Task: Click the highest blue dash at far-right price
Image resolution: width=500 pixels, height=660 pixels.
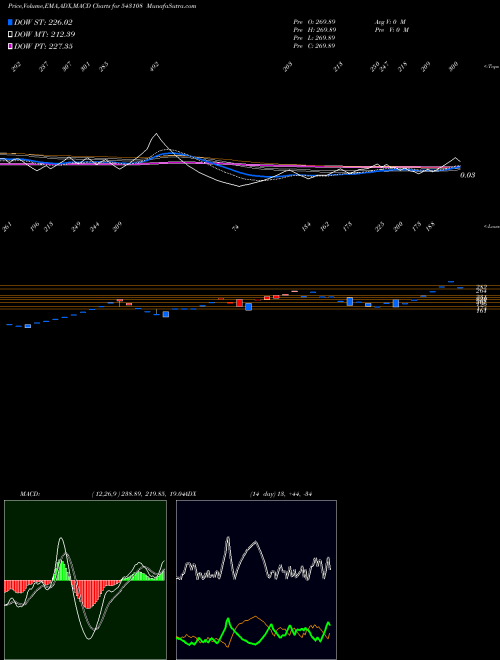Action: click(x=451, y=281)
